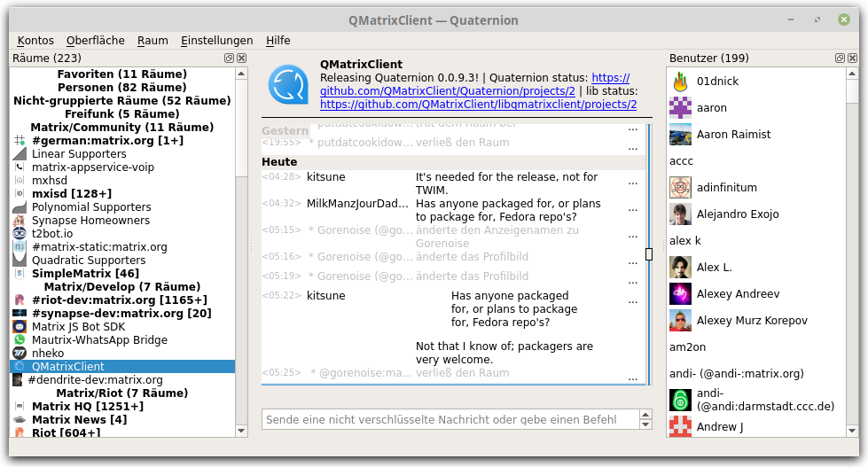Viewport: 868px width, 467px height.
Task: Click the nheko room icon
Action: point(20,353)
